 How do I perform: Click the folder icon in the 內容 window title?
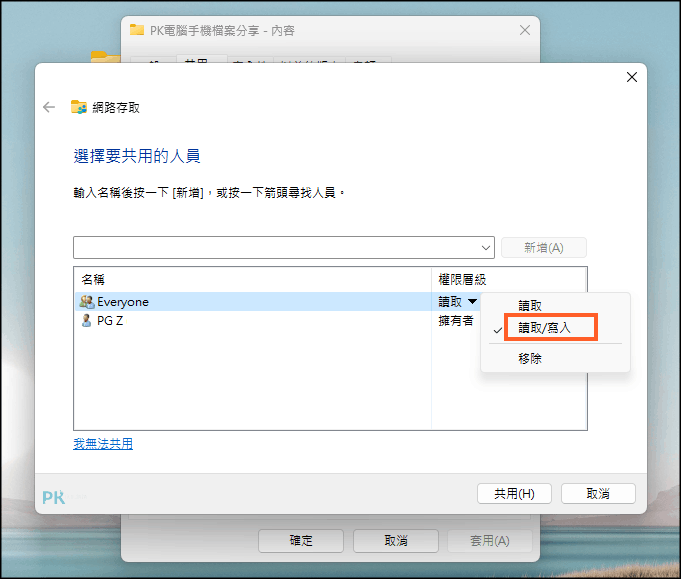(x=137, y=30)
